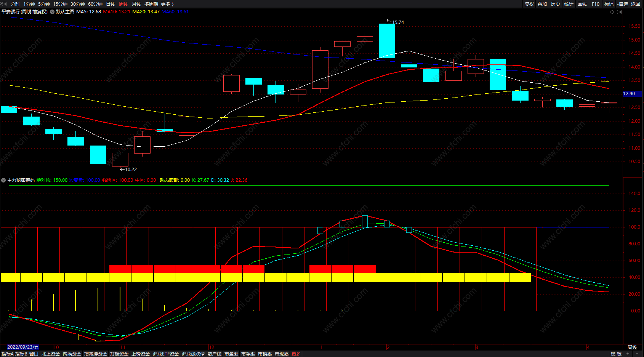Toggle 复权 price adjustment

529,4
